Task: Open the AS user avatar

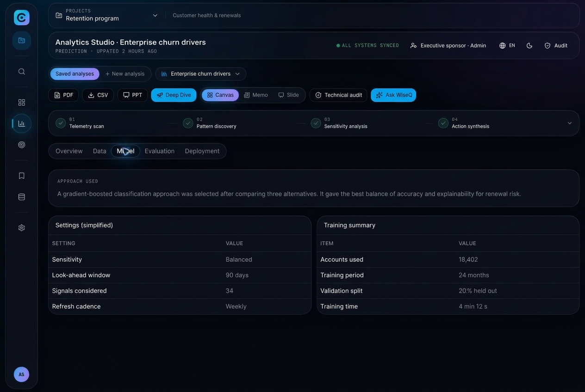Action: click(x=21, y=374)
